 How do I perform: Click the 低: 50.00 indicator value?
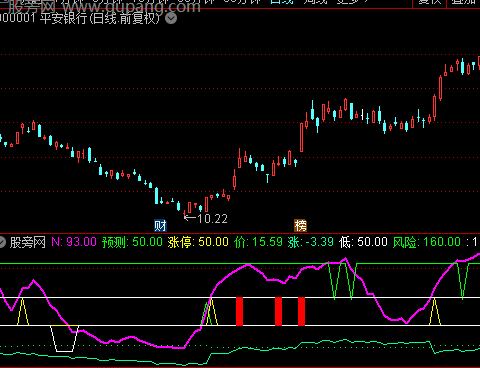click(x=363, y=242)
